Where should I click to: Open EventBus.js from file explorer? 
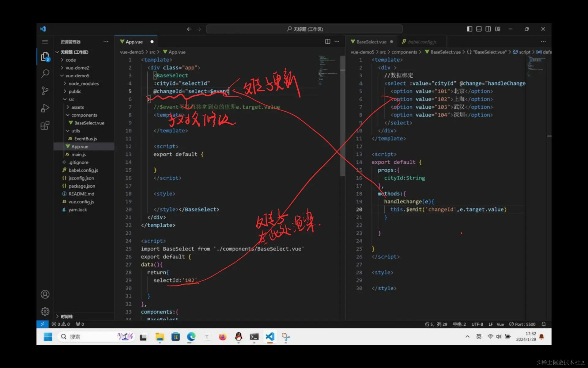point(85,139)
